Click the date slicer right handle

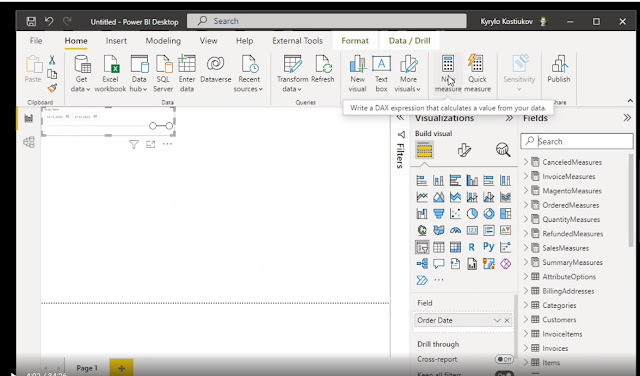click(x=169, y=126)
